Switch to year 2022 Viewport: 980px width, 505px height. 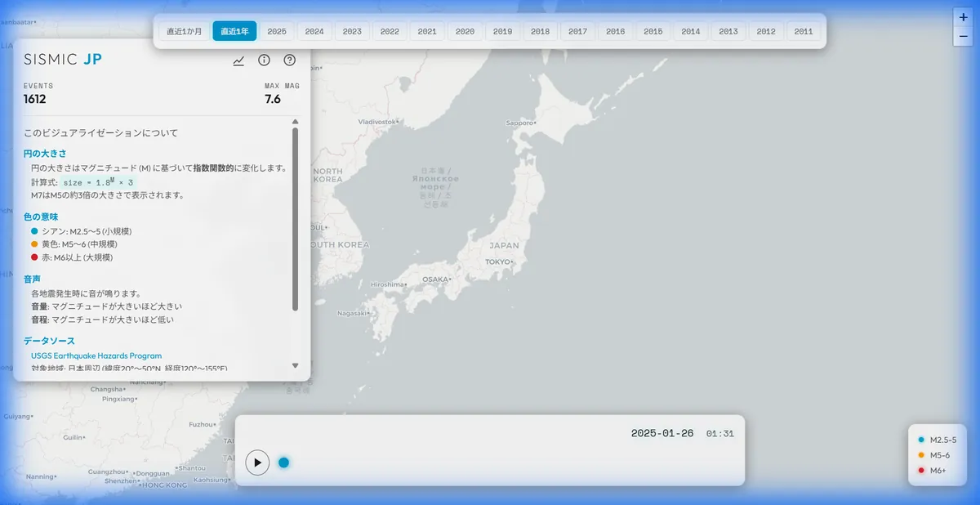(x=390, y=31)
